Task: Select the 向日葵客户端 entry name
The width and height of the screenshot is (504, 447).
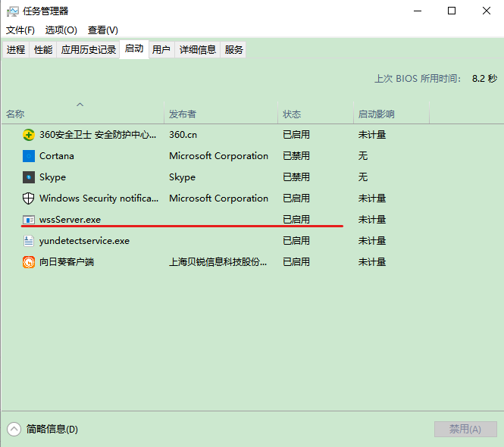Action: tap(67, 262)
